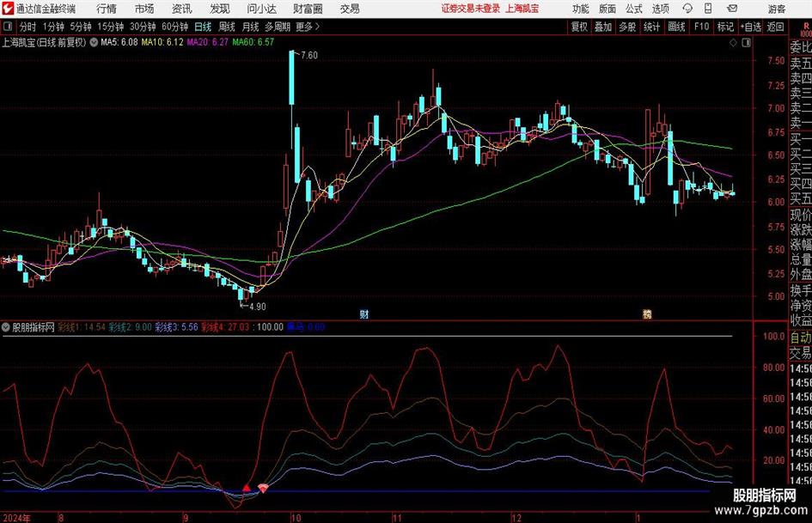
Task: Toggle the left panel icon beside 分时
Action: pos(8,27)
